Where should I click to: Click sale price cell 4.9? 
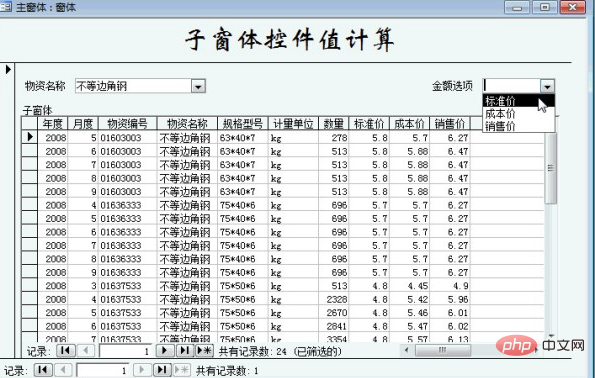pyautogui.click(x=450, y=286)
